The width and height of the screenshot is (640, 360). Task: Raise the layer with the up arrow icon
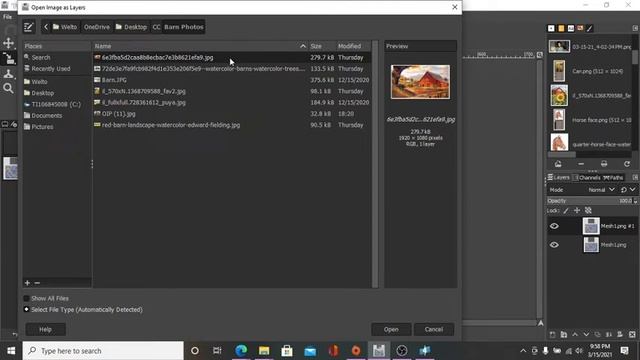coord(575,334)
